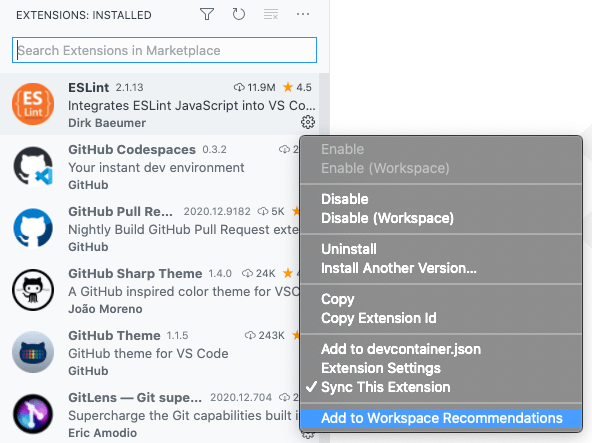The image size is (592, 443).
Task: Click 'Your instant dev environment' description
Action: coord(156,167)
